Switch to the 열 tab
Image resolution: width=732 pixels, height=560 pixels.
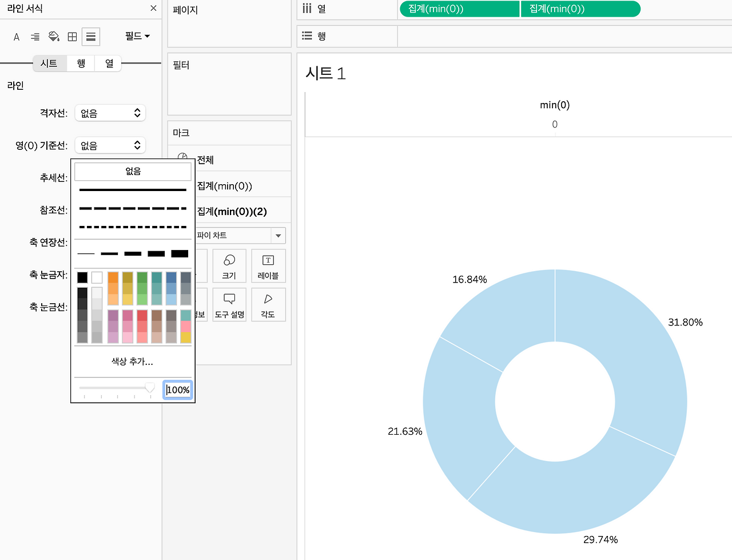click(109, 63)
